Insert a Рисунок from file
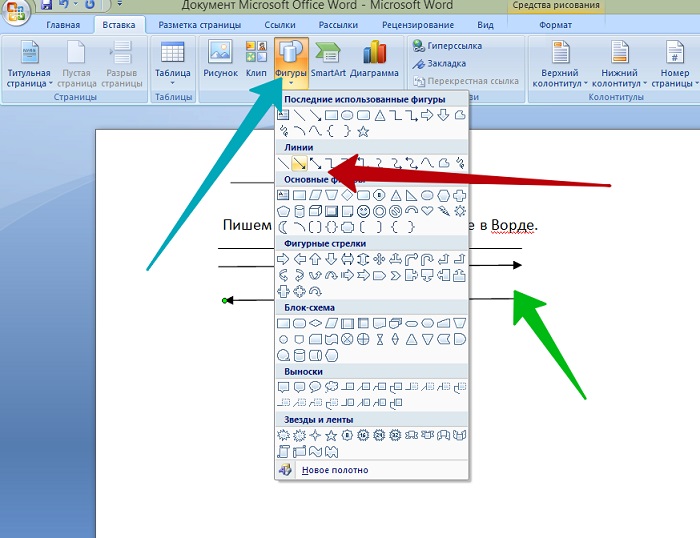The height and width of the screenshot is (538, 700). pyautogui.click(x=221, y=58)
